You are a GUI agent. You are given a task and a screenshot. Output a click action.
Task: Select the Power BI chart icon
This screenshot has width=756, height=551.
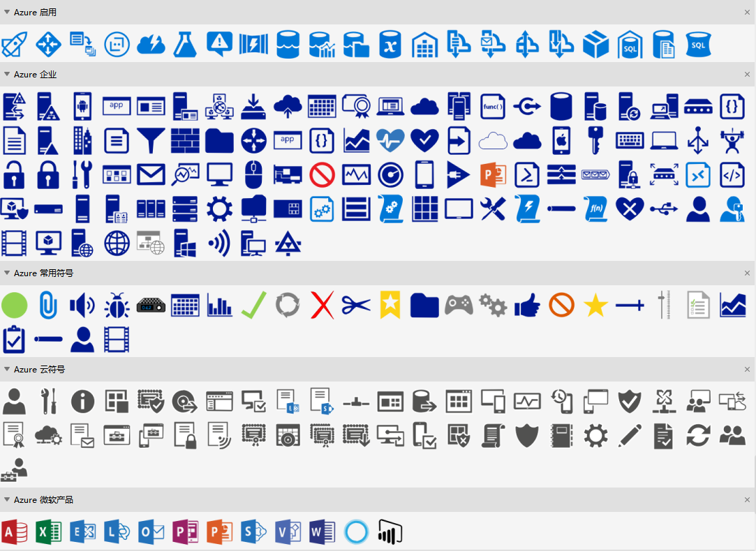tap(390, 531)
